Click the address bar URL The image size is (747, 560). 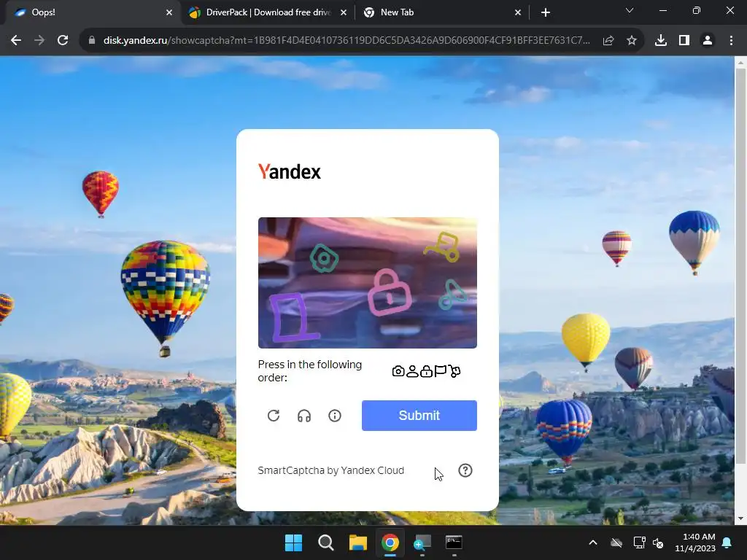click(x=347, y=41)
